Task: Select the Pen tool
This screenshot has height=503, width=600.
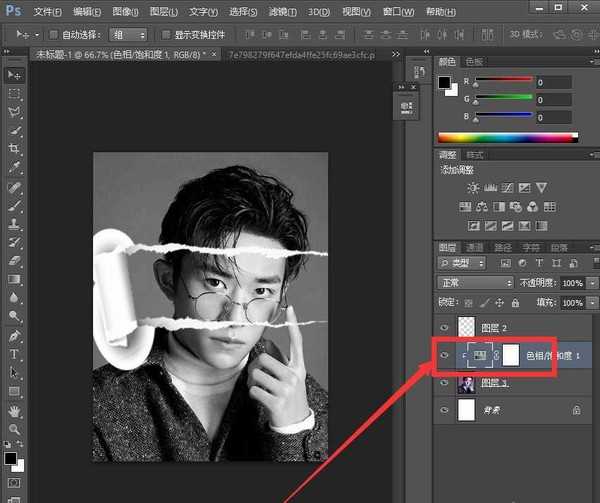Action: tap(14, 336)
